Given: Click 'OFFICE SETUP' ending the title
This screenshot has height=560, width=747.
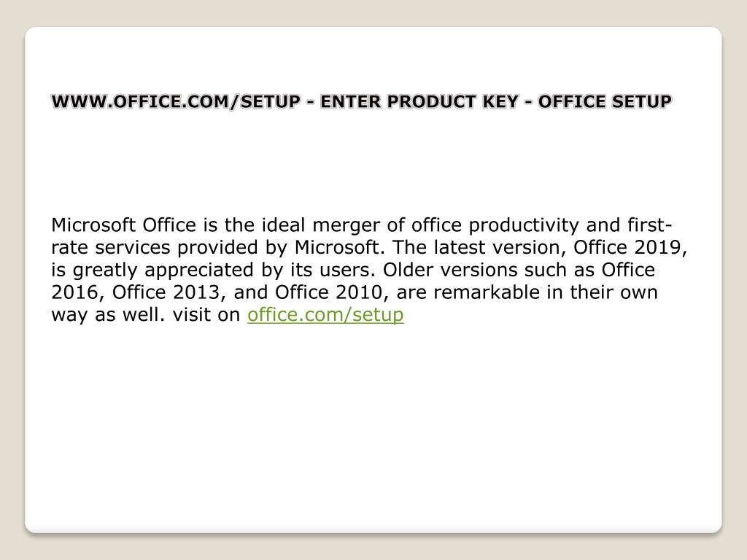Looking at the screenshot, I should click(x=605, y=101).
